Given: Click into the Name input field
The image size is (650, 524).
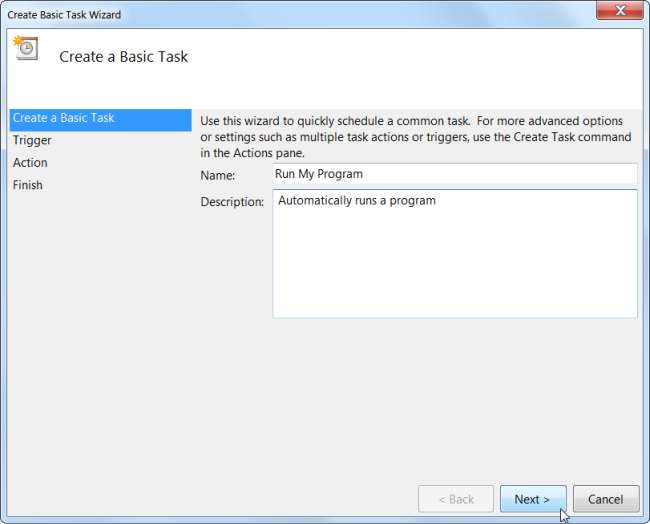Looking at the screenshot, I should pos(454,174).
